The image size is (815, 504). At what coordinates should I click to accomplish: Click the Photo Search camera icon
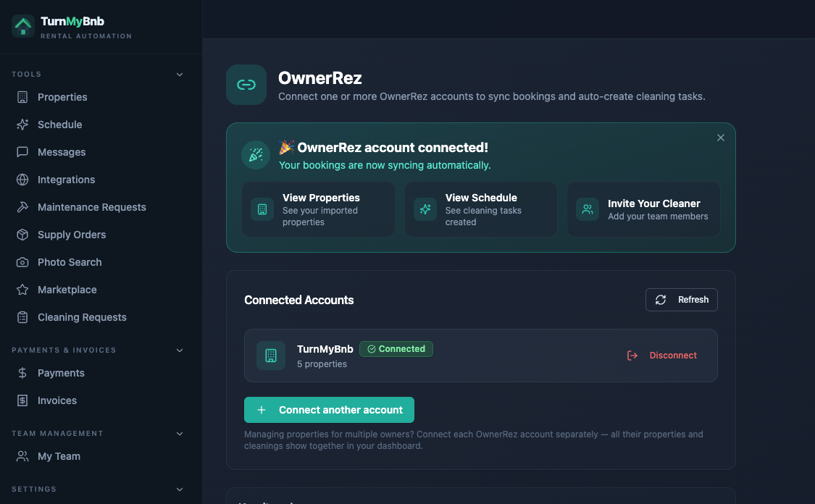click(x=22, y=262)
